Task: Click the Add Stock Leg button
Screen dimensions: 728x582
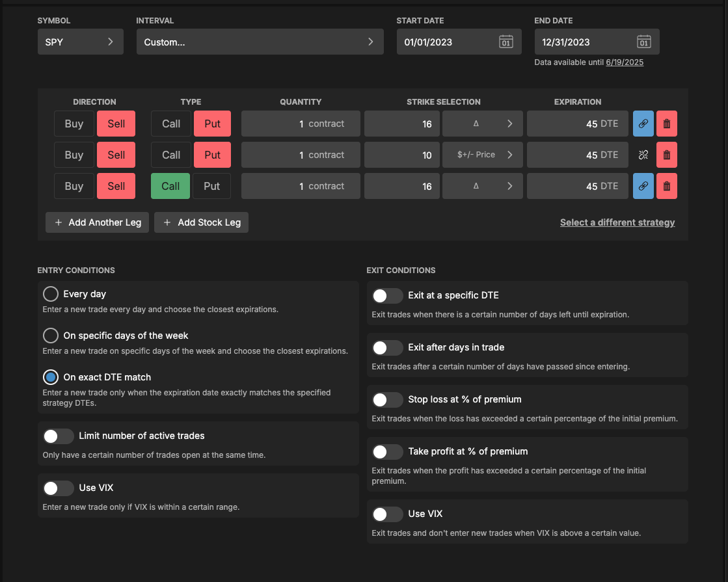Action: click(x=201, y=222)
